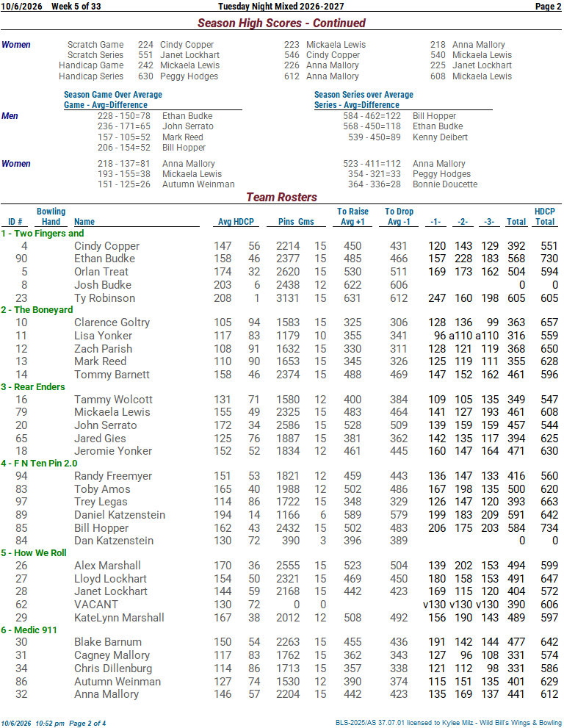Click roster name 'Cindy Copper'
The height and width of the screenshot is (728, 564).
tap(106, 246)
